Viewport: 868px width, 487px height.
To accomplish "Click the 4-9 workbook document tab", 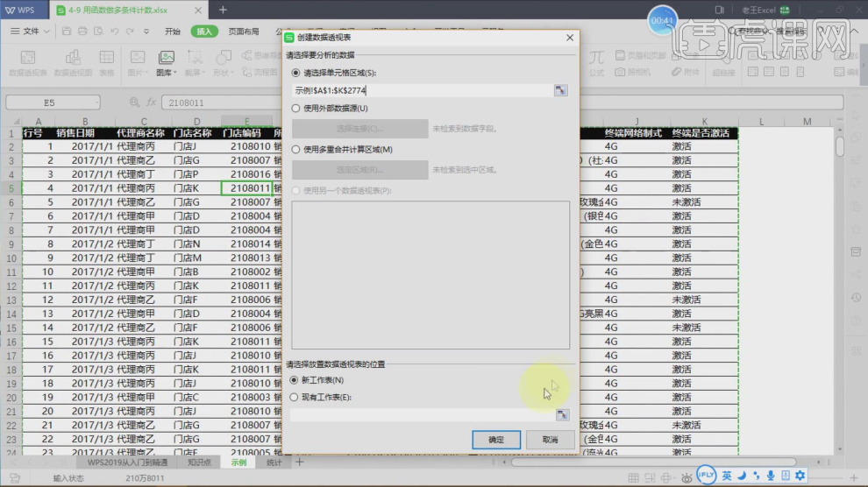I will click(x=127, y=10).
